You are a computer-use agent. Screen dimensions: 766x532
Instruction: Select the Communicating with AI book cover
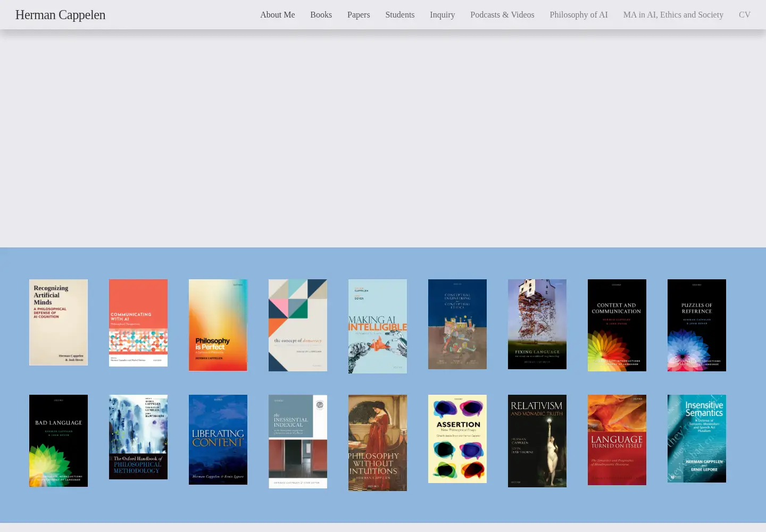pyautogui.click(x=138, y=323)
